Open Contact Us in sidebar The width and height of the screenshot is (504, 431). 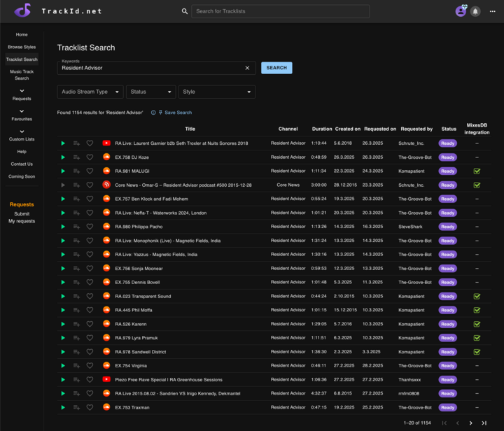point(22,164)
